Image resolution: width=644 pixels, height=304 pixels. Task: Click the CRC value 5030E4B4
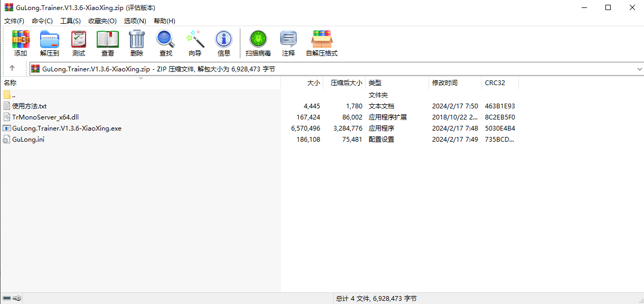[500, 128]
